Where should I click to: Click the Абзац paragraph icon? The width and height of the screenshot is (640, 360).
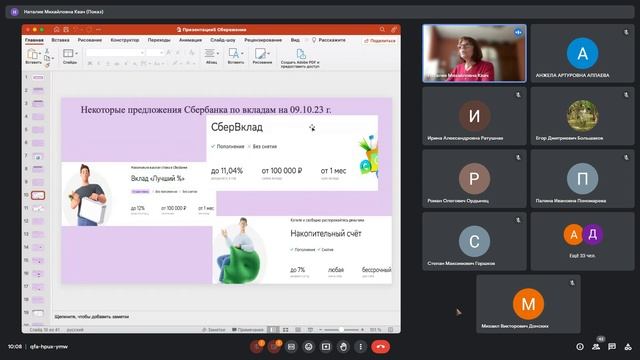pos(209,53)
